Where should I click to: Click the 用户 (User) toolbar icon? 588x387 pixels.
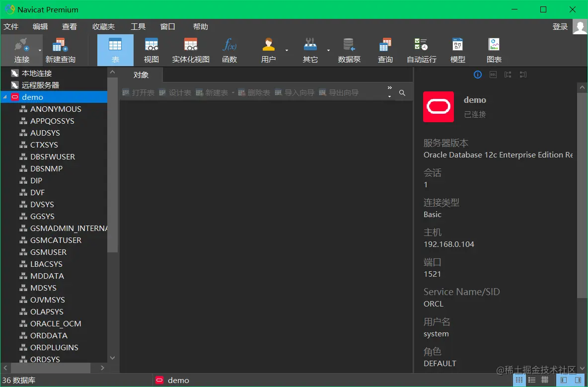pos(268,50)
